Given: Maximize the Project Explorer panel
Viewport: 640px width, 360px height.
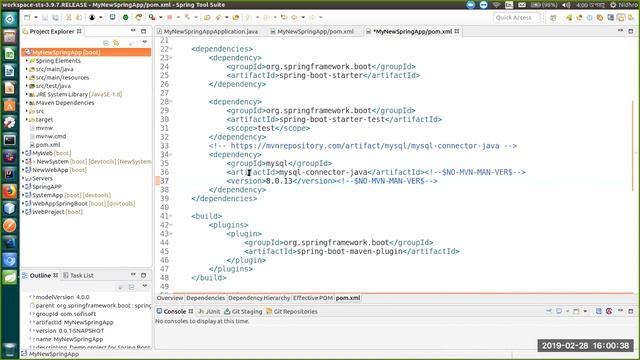Looking at the screenshot, I should (x=143, y=31).
